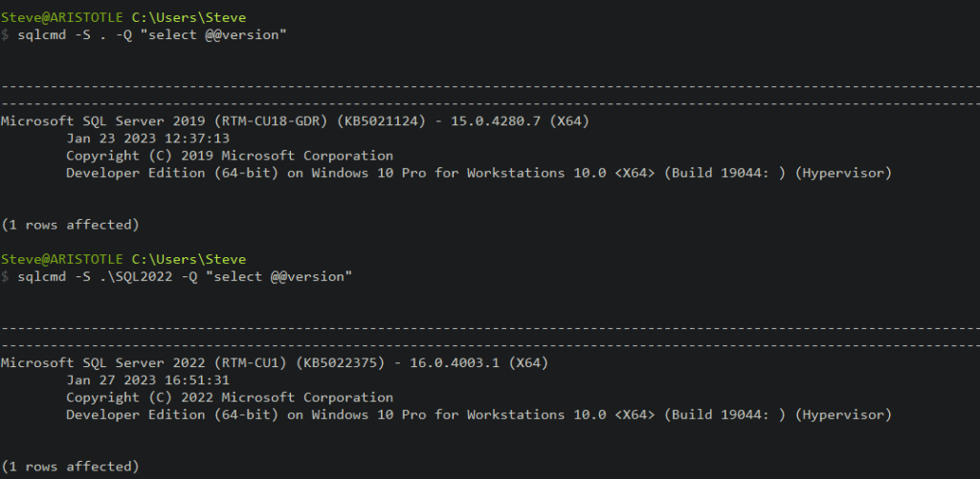The height and width of the screenshot is (479, 980).
Task: Click Copyright (C) 2022 Microsoft Corporation line
Action: (x=229, y=398)
